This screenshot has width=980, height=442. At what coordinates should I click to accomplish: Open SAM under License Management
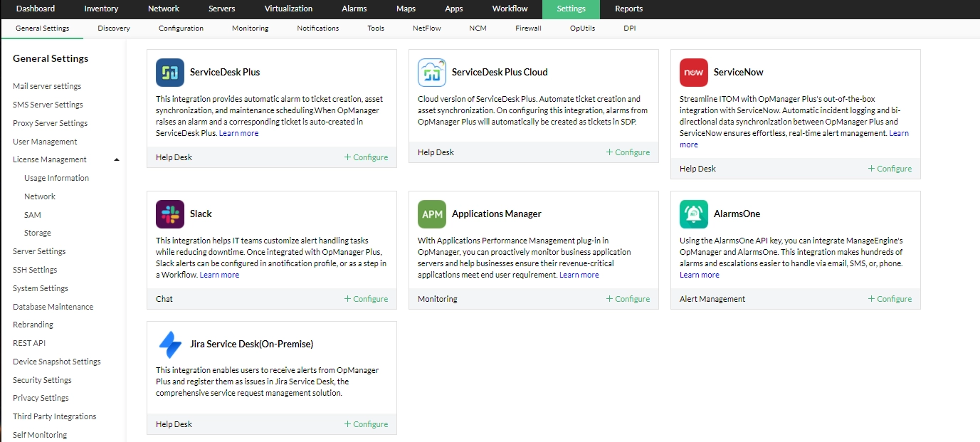33,215
